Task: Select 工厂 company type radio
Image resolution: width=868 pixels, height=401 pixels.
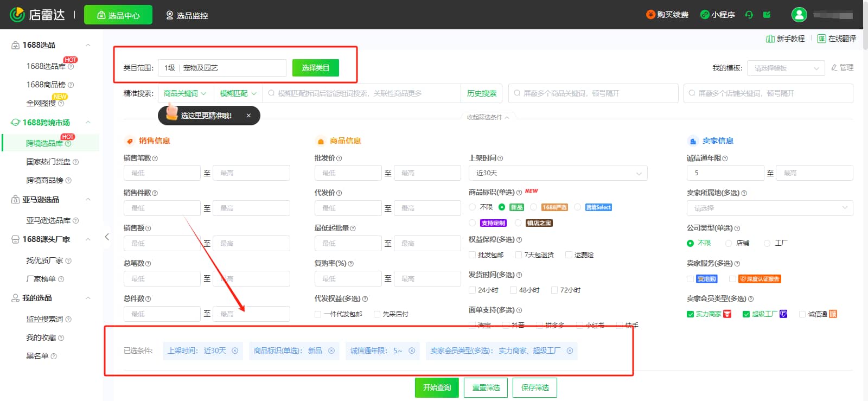Action: coord(767,243)
